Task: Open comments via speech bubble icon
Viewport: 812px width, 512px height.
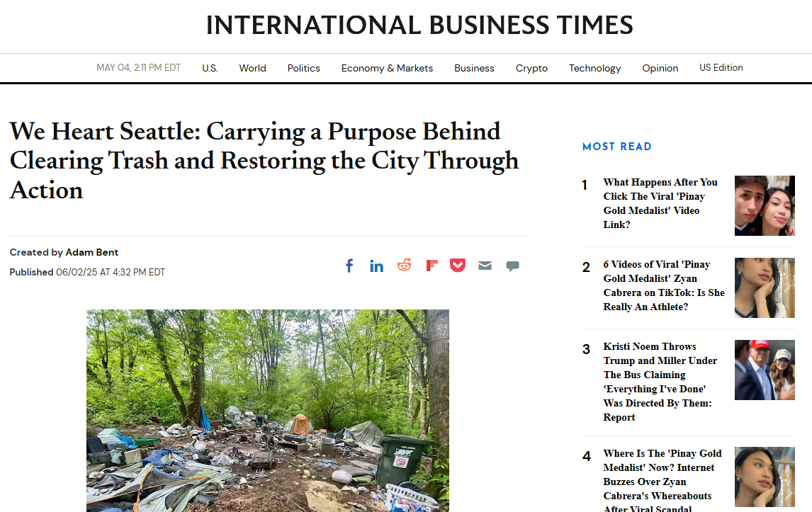Action: [x=512, y=266]
